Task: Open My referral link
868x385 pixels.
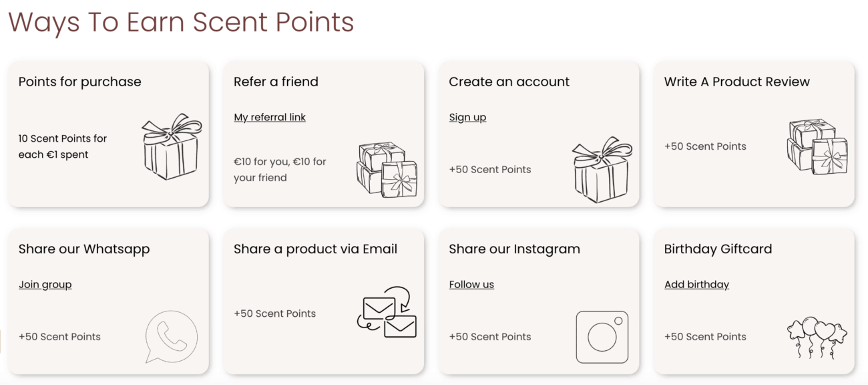Action: pos(270,117)
